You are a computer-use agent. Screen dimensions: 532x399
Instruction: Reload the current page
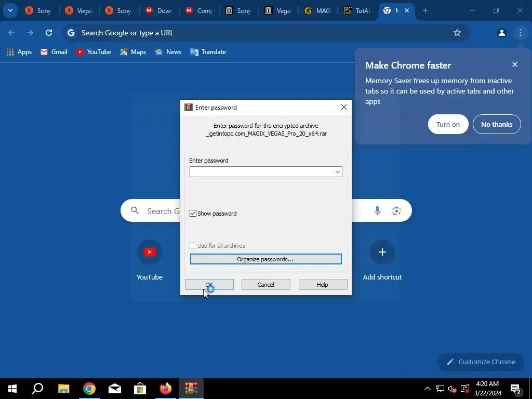(49, 33)
